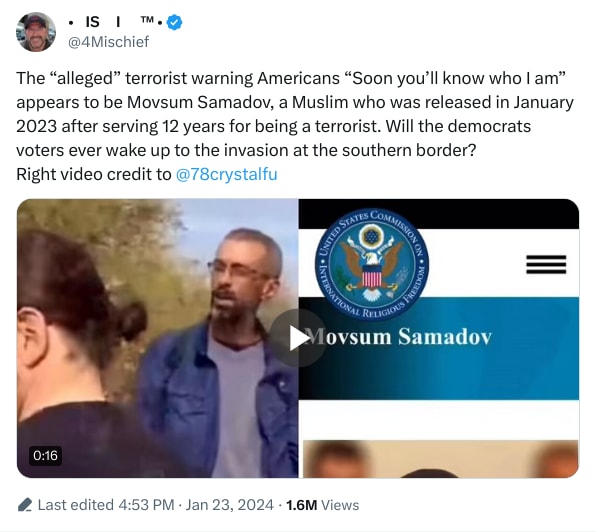Open the Last edited 4:53 PM timestamp
611x532 pixels.
click(x=106, y=505)
